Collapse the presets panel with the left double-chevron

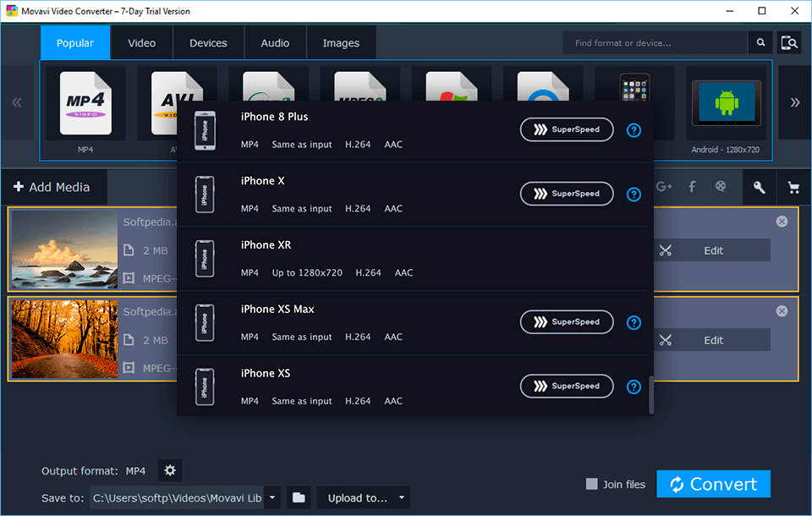pyautogui.click(x=17, y=102)
